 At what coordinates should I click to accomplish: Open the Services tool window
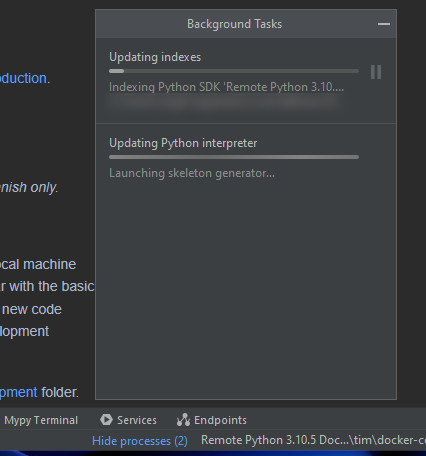pyautogui.click(x=128, y=420)
